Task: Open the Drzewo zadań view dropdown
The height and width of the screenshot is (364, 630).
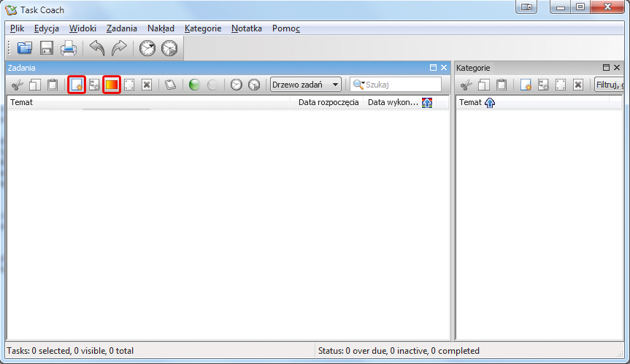Action: (x=306, y=85)
